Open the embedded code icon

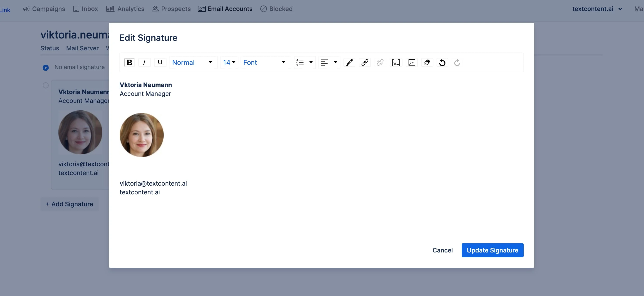[x=396, y=62]
